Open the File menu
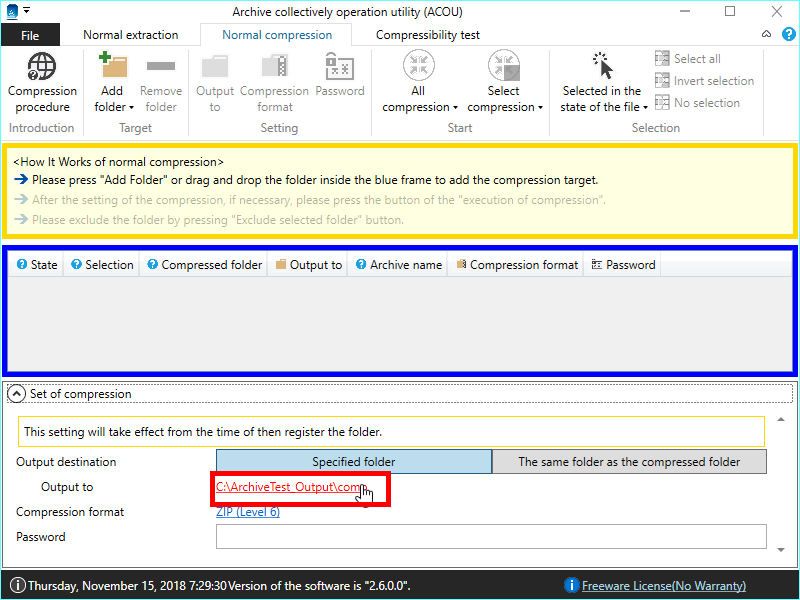This screenshot has height=600, width=800. [30, 35]
